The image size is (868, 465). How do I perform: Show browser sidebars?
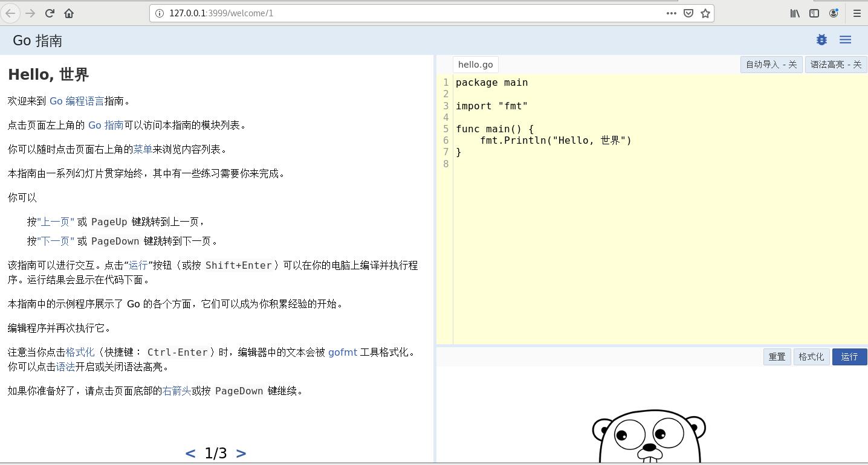point(814,13)
